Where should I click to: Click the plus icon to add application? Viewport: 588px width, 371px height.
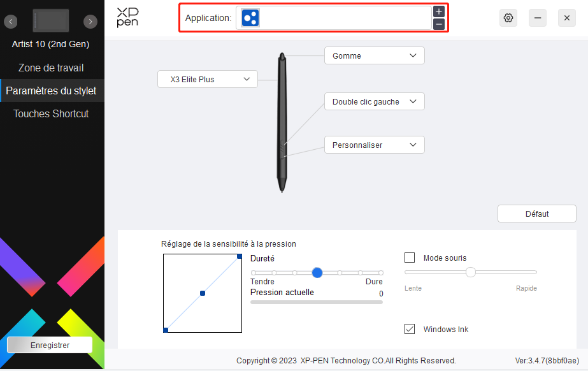(x=439, y=11)
